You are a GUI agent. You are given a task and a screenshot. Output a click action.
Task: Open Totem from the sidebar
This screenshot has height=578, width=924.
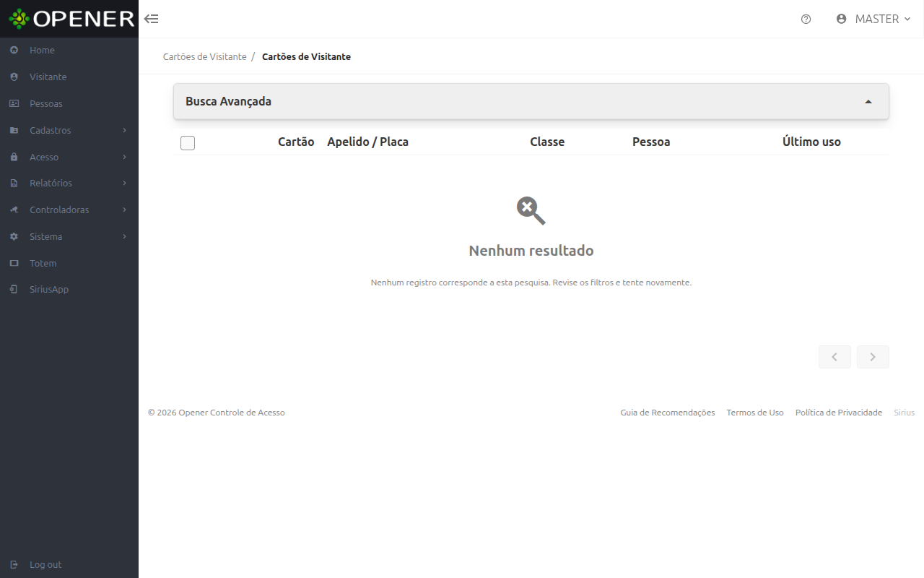coord(43,263)
